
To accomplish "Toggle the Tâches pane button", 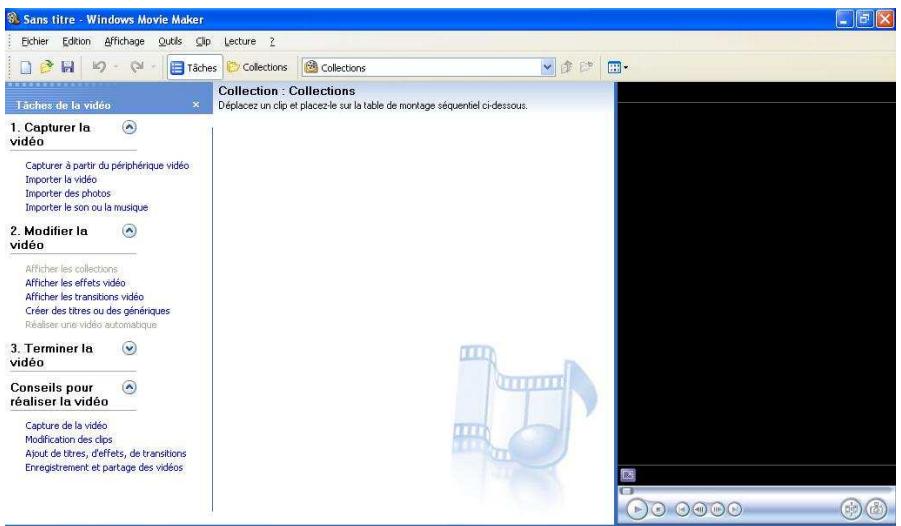I will (x=194, y=67).
